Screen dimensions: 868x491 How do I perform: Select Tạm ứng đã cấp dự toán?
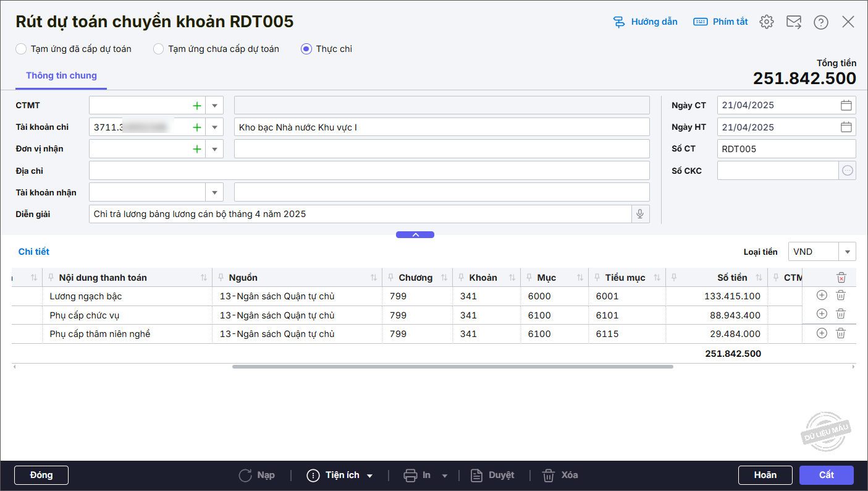pos(22,49)
